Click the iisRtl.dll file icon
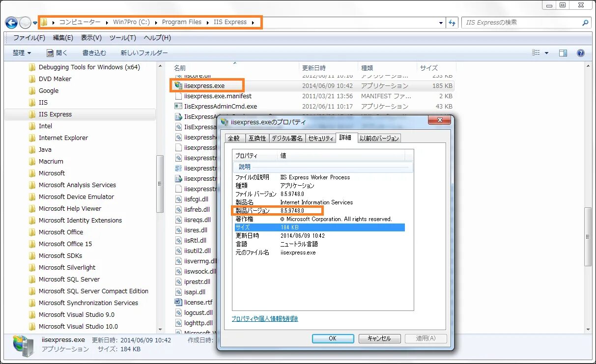596x364 pixels. 179,241
